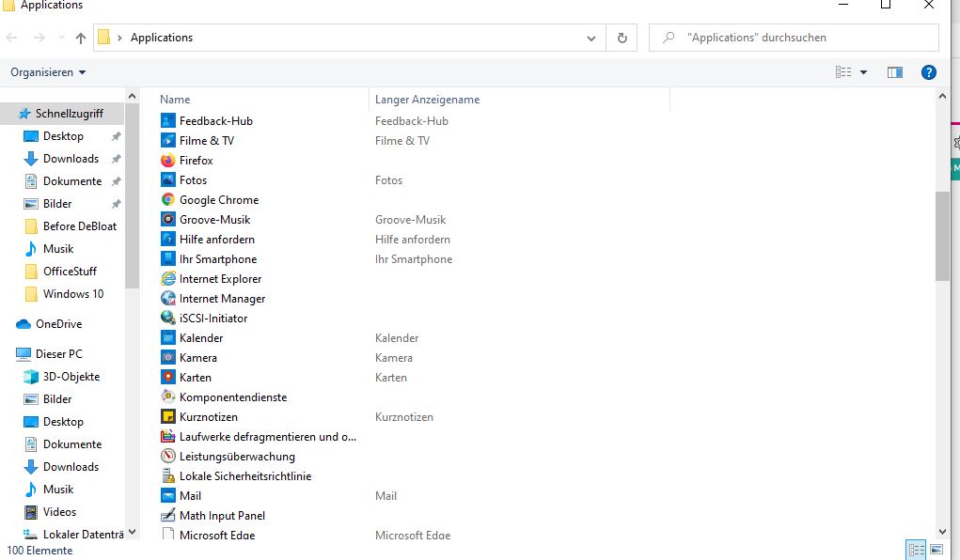Select the iSCSI-Initiator icon
The image size is (960, 560).
(167, 318)
